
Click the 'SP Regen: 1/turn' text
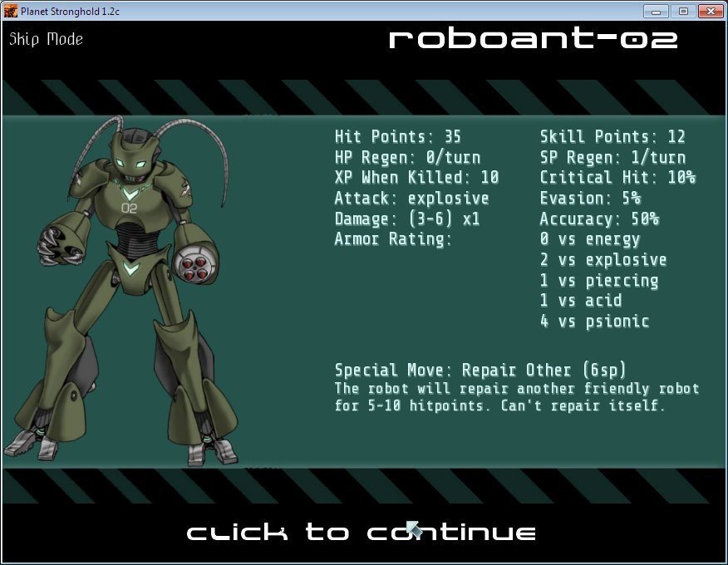coord(612,157)
